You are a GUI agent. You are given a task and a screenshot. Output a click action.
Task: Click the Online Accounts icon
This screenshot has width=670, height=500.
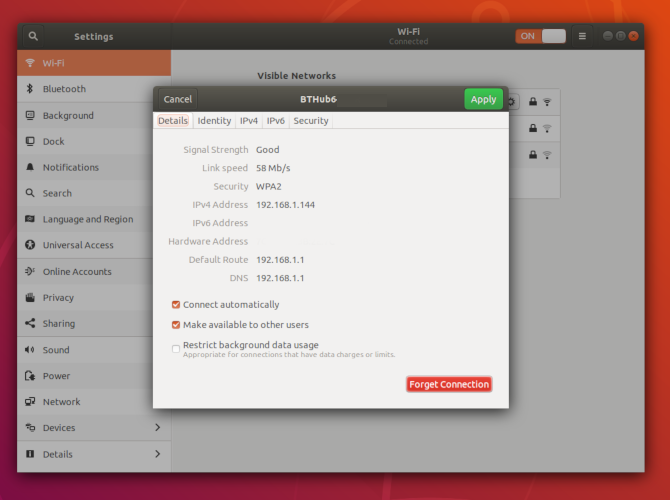point(30,271)
